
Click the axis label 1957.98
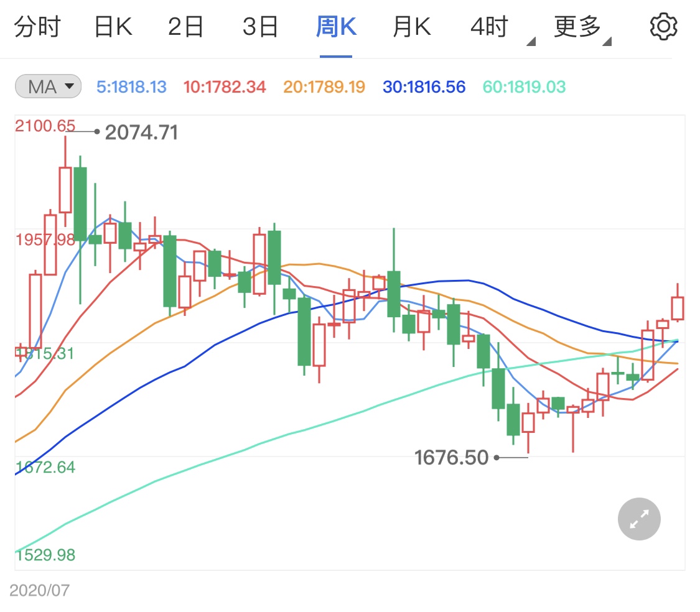point(45,239)
